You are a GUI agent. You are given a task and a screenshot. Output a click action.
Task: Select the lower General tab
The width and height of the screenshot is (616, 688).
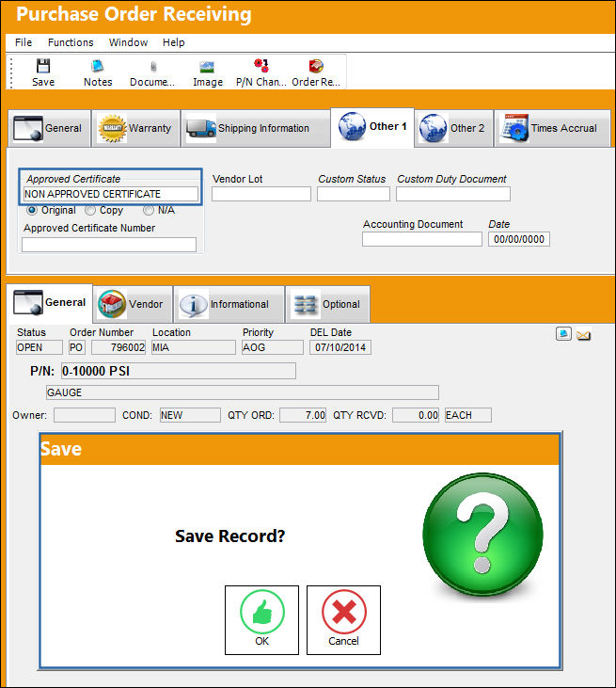click(50, 303)
